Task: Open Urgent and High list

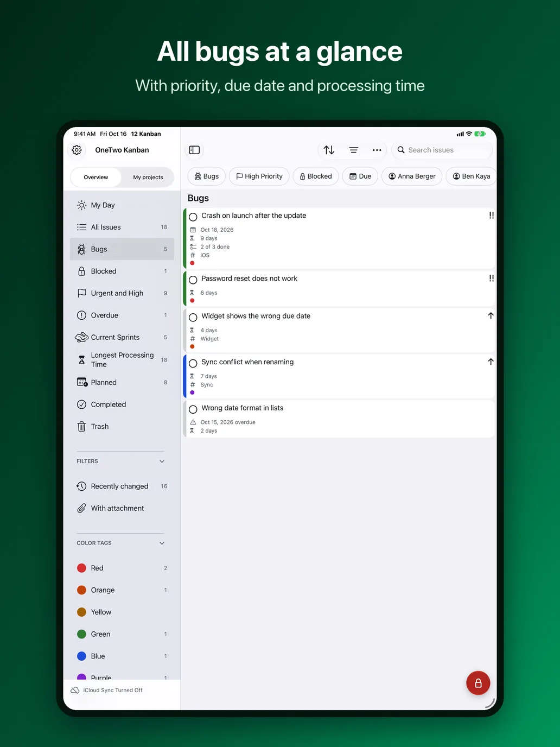Action: tap(122, 293)
